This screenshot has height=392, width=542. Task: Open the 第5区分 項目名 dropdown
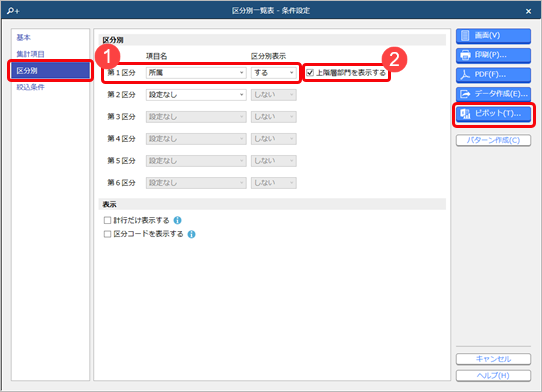tap(196, 161)
